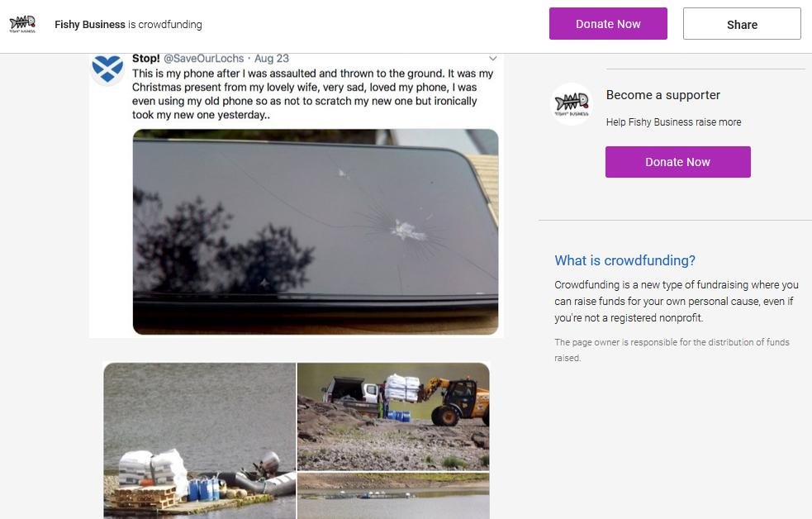This screenshot has width=812, height=519.
Task: Click the Become a supporter heading
Action: pos(662,95)
